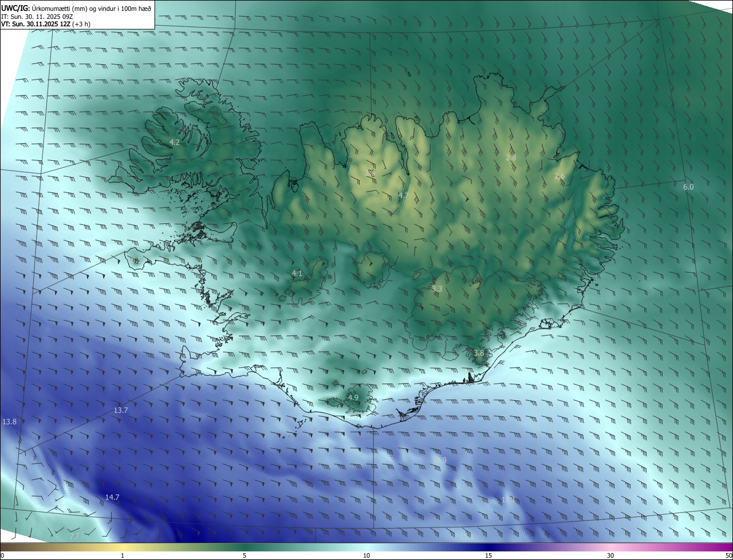Click the 10.9 value south of Iceland

pyautogui.click(x=439, y=460)
